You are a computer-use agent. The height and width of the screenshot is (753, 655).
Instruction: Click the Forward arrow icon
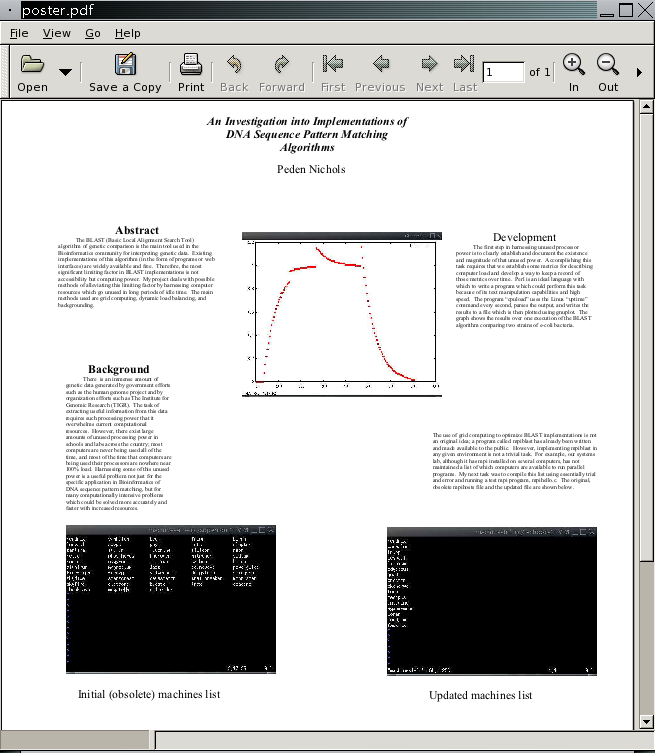click(281, 64)
